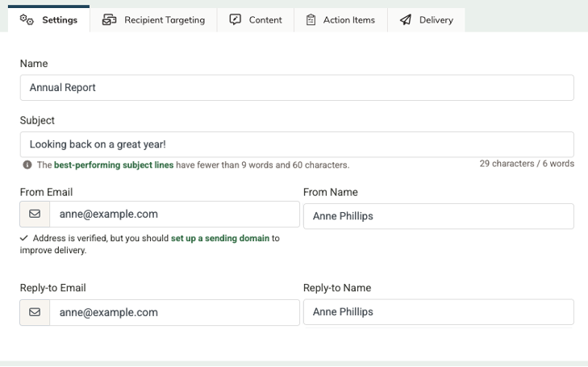The image size is (588, 367).
Task: Click the From Email envelope icon
Action: pyautogui.click(x=35, y=215)
